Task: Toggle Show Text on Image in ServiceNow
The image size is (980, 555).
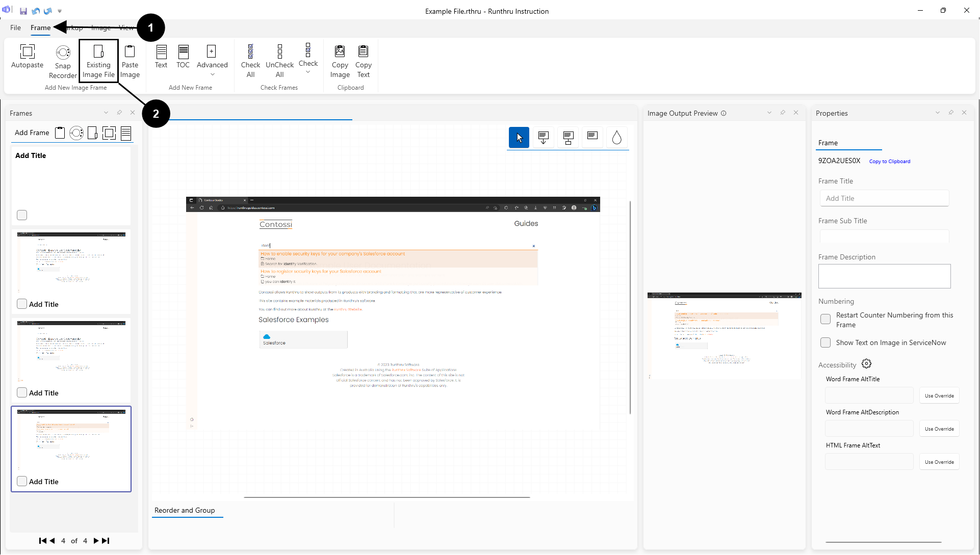Action: (825, 342)
